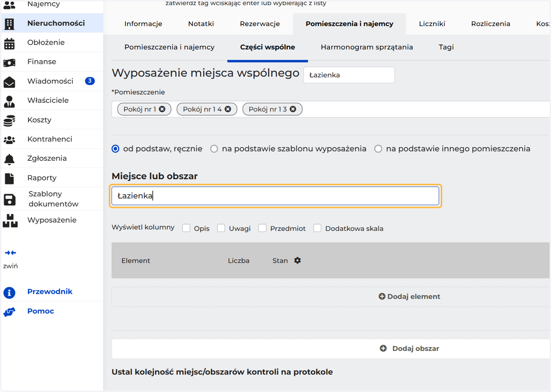The height and width of the screenshot is (392, 551).
Task: Open the Zgłoszenia bell icon
Action: (x=9, y=159)
